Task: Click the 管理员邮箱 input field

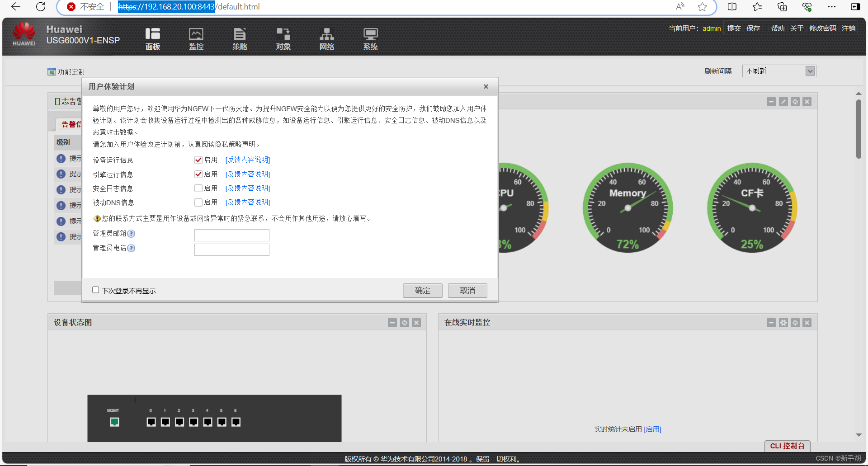Action: (x=232, y=235)
